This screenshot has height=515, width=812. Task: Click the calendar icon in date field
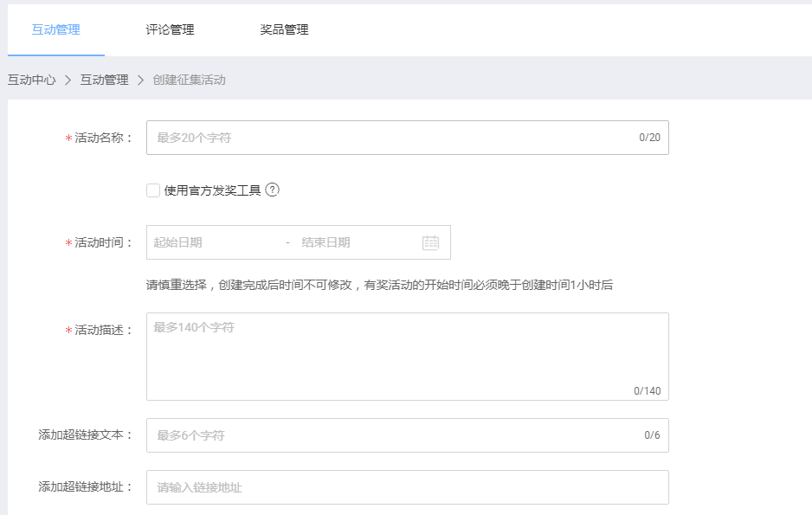click(x=430, y=243)
